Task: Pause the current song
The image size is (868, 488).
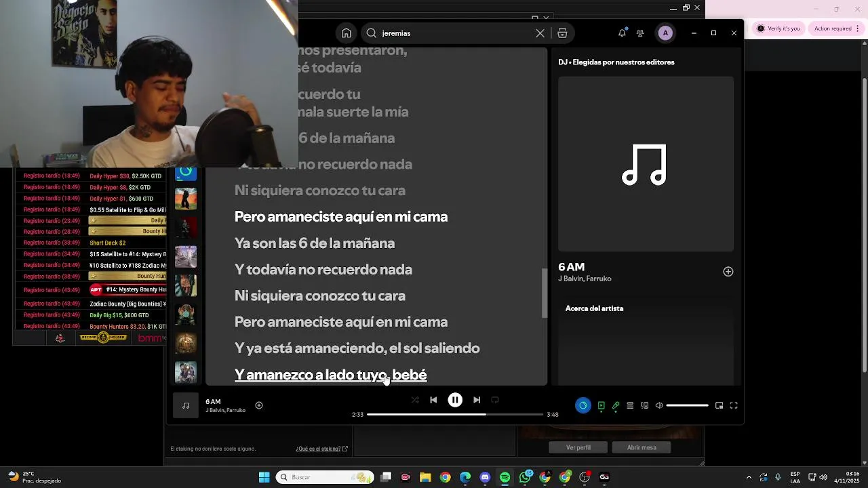Action: pyautogui.click(x=455, y=400)
